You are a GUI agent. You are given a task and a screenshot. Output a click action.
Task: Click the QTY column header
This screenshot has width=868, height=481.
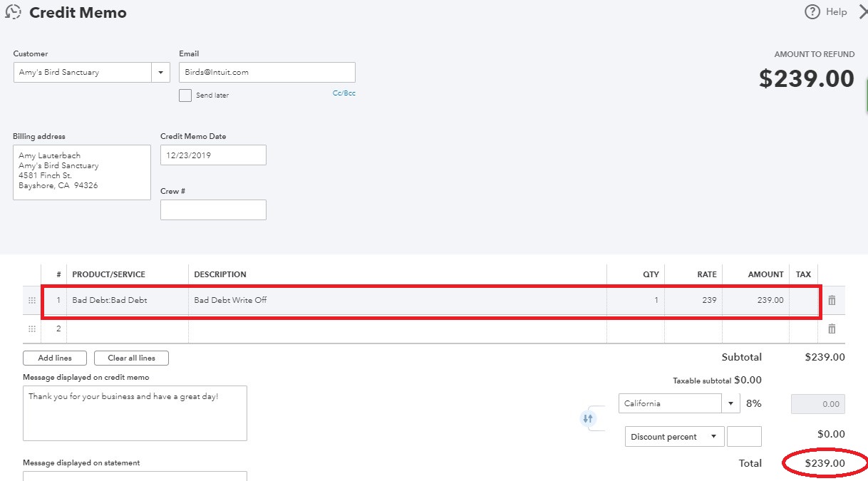[651, 274]
